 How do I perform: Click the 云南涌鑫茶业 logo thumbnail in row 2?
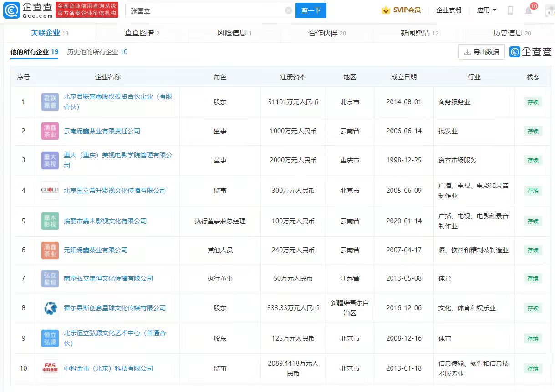point(50,131)
